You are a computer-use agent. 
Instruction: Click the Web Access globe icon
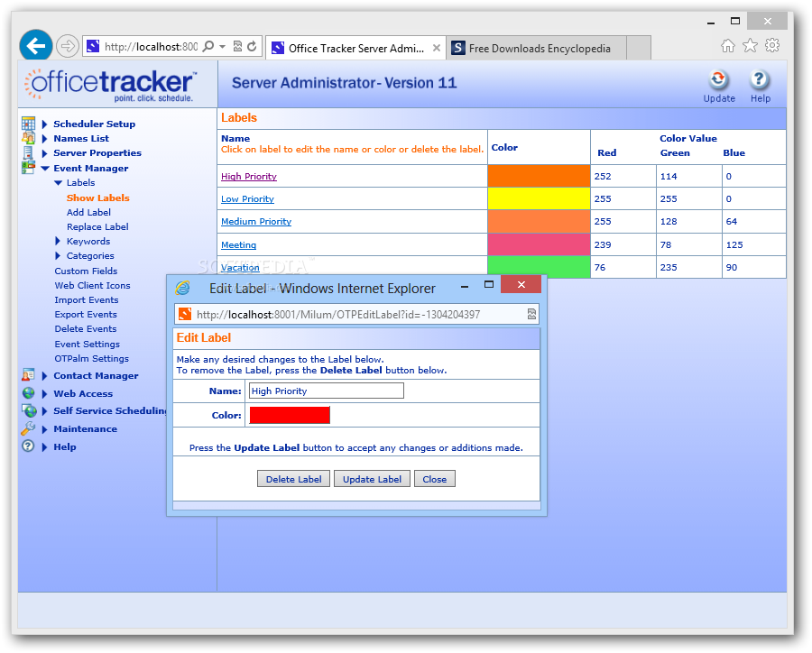click(29, 393)
